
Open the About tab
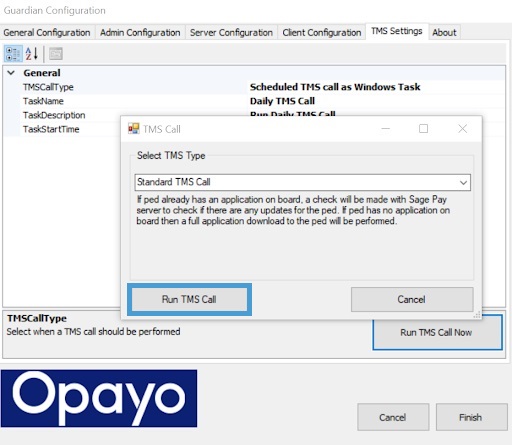pyautogui.click(x=444, y=33)
